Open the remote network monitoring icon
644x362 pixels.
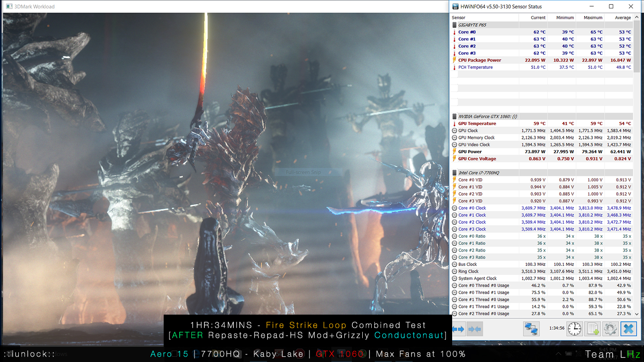click(x=531, y=329)
